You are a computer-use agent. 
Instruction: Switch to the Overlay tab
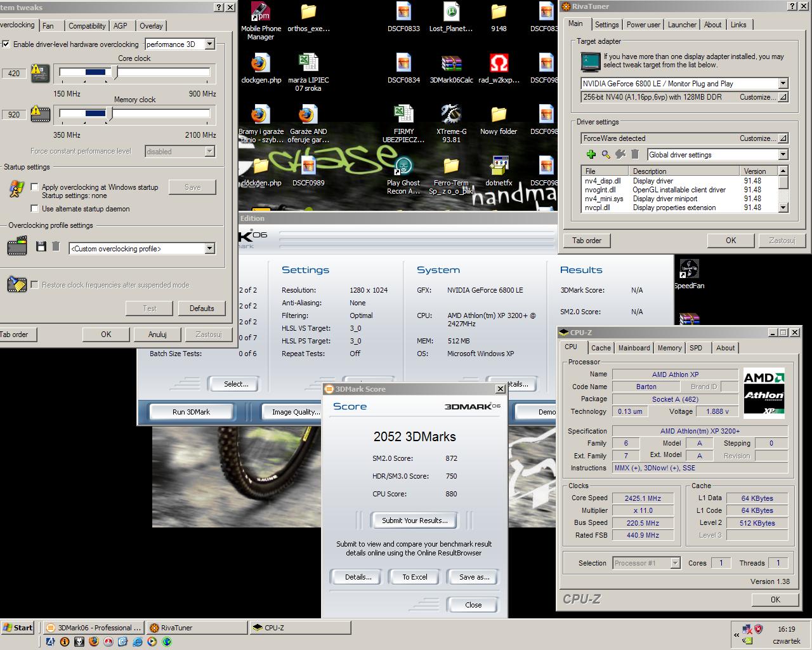click(151, 26)
